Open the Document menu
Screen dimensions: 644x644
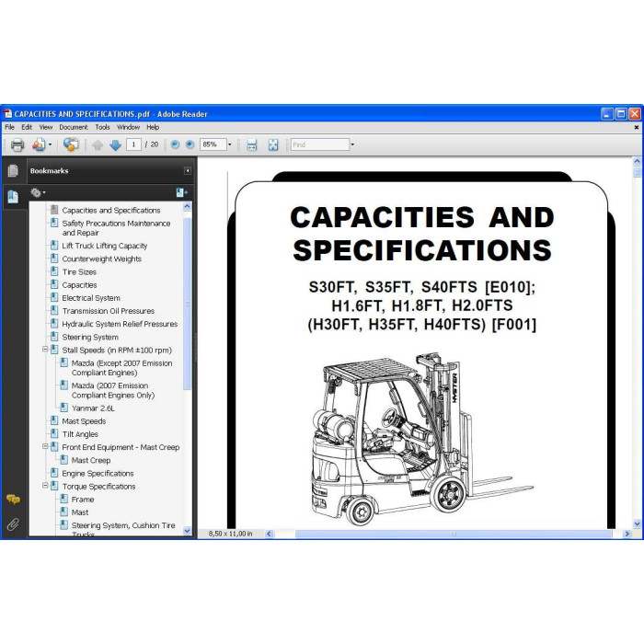[74, 127]
